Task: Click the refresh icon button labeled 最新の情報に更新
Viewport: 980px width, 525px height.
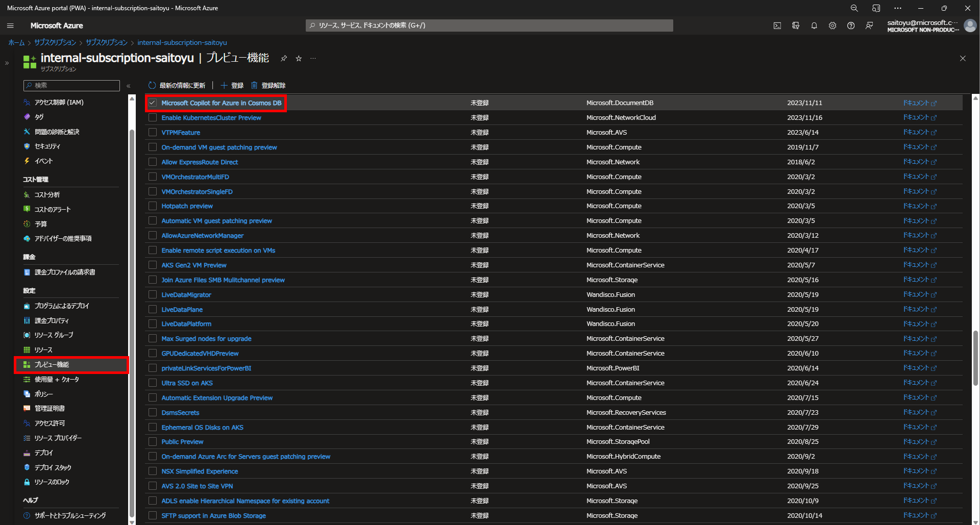Action: [177, 85]
